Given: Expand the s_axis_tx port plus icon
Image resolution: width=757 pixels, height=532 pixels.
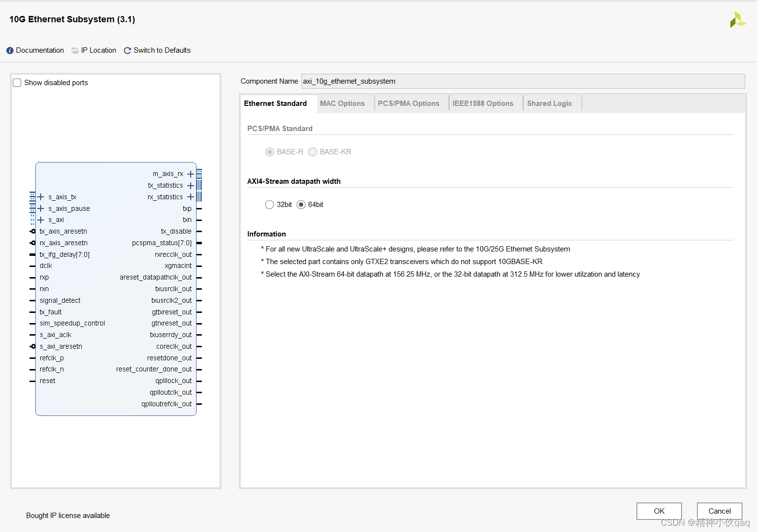Looking at the screenshot, I should click(41, 197).
